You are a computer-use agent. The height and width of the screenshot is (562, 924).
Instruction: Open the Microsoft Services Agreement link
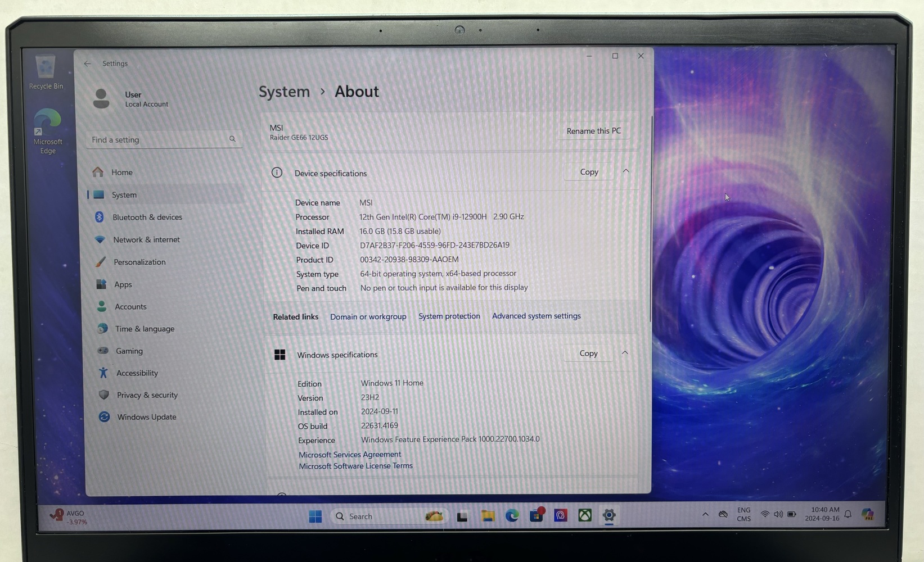click(x=349, y=454)
